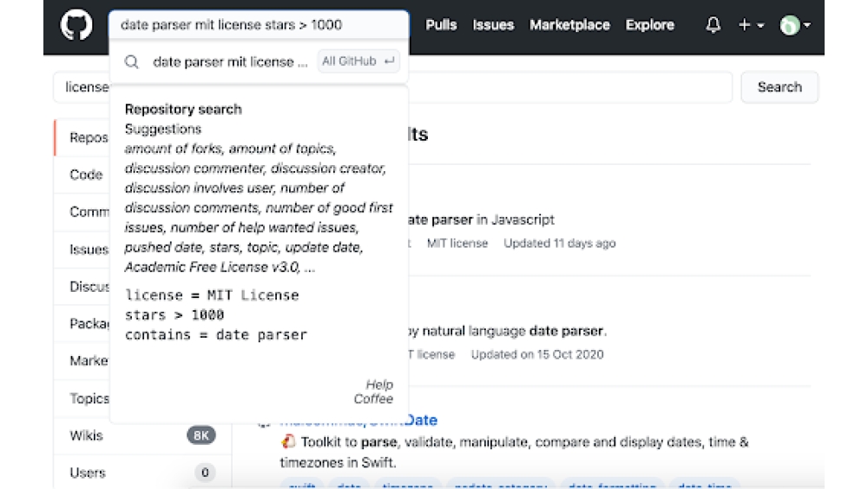Go to Issues in top navigation
The height and width of the screenshot is (489, 868).
(493, 25)
